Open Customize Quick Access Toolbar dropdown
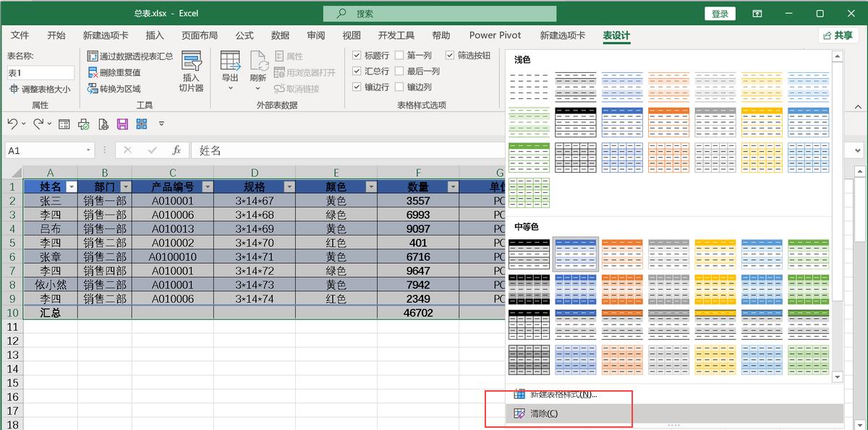Screen dimensions: 868x430 (x=161, y=124)
